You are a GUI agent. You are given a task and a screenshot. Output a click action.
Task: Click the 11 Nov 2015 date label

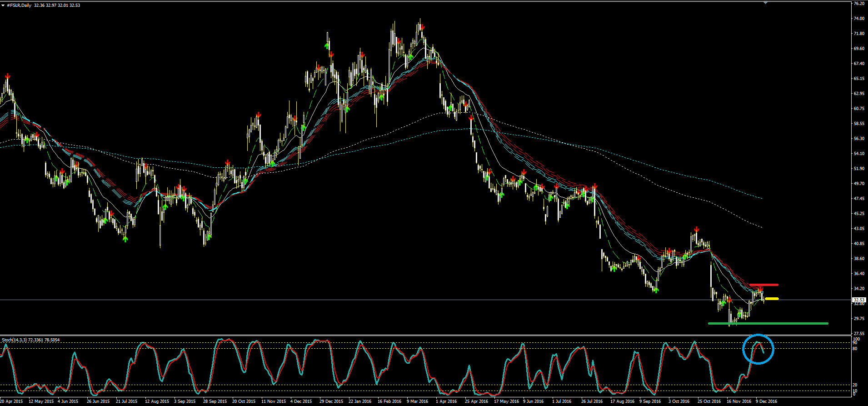pyautogui.click(x=273, y=401)
